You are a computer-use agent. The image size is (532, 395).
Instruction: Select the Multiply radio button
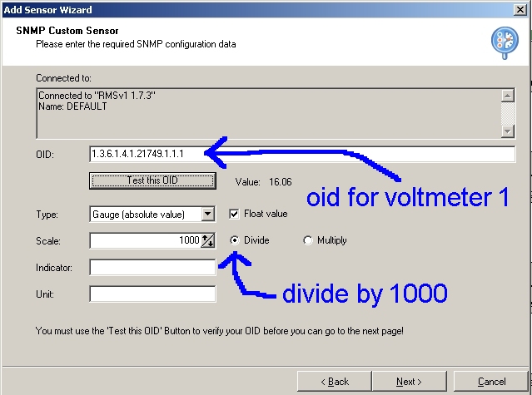pos(308,240)
